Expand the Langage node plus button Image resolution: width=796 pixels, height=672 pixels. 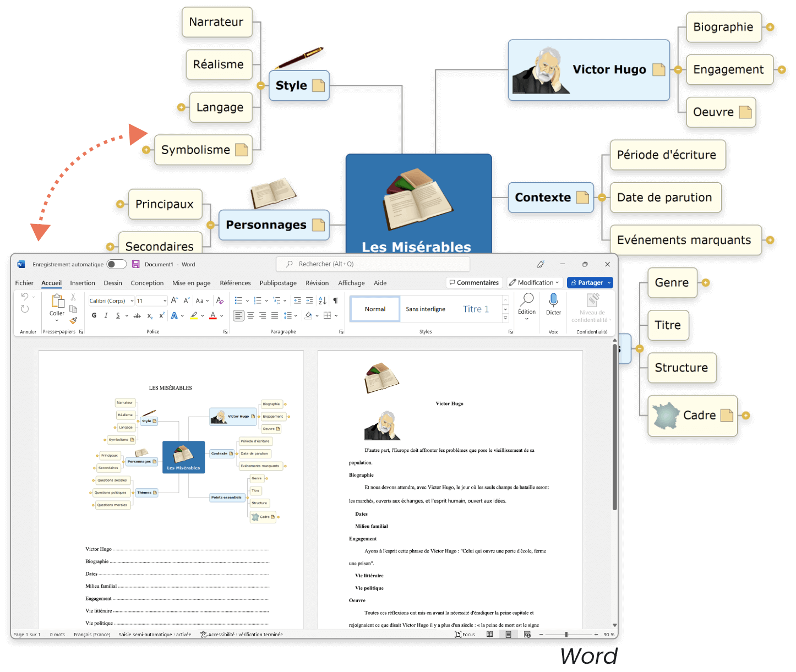point(181,107)
